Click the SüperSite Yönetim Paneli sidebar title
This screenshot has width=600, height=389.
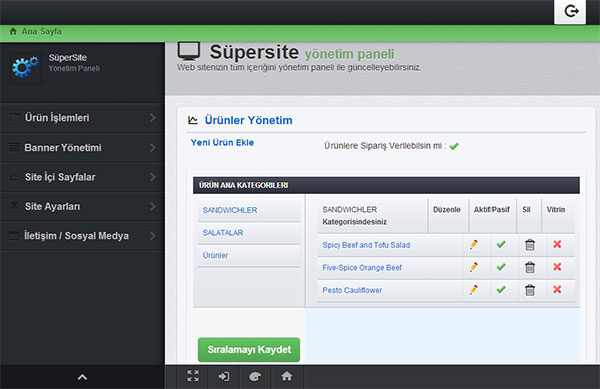74,63
